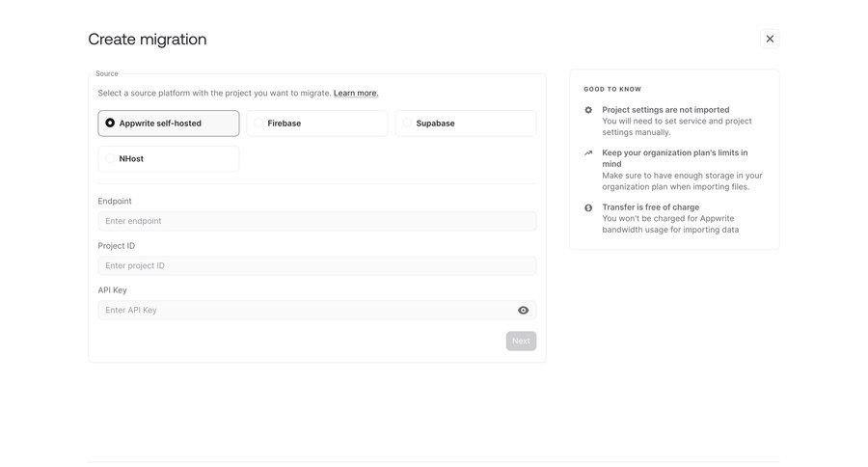Click the GOOD TO KNOW heading
Viewport: 868px width, 467px height.
612,89
